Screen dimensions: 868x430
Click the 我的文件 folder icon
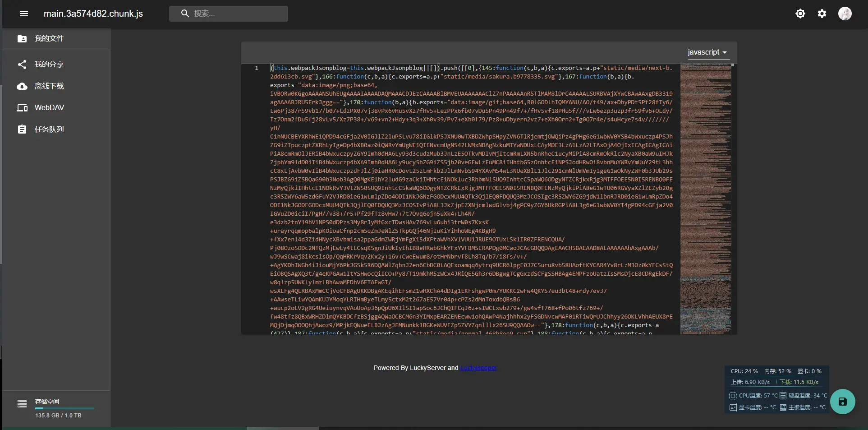coord(22,39)
